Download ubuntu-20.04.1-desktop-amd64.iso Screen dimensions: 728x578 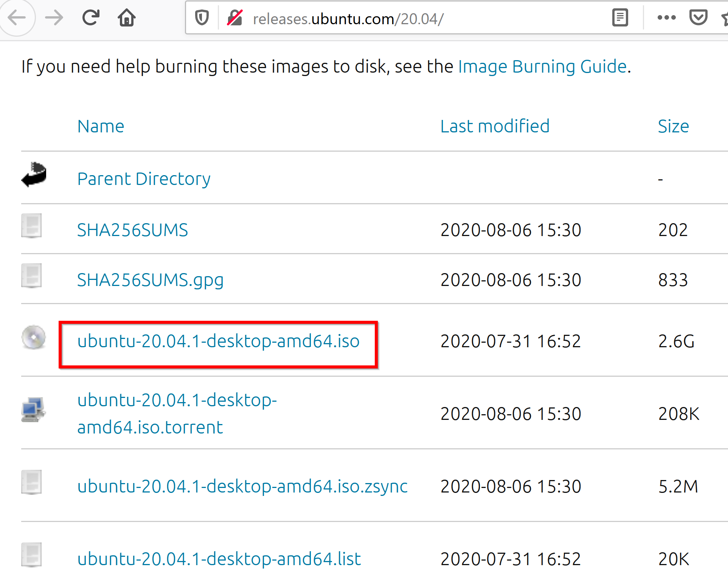(x=218, y=341)
